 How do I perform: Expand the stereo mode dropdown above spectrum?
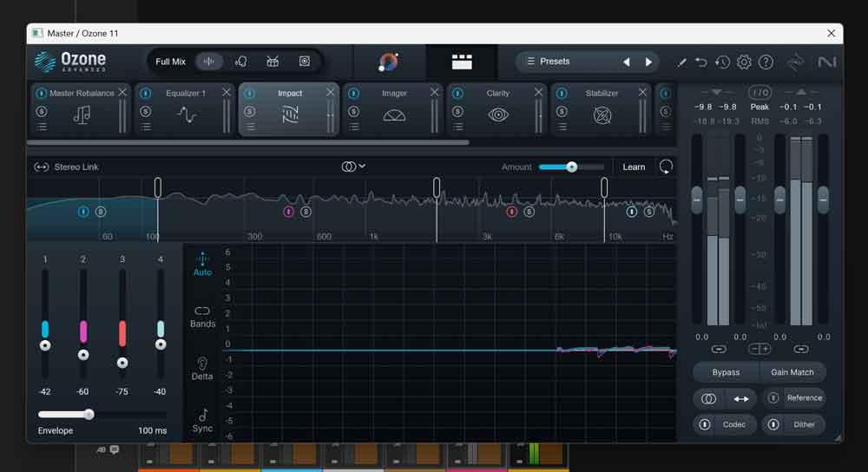coord(353,167)
